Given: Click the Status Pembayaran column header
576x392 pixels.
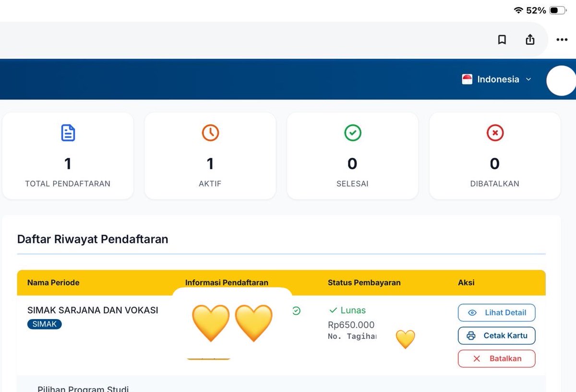Looking at the screenshot, I should click(x=364, y=283).
